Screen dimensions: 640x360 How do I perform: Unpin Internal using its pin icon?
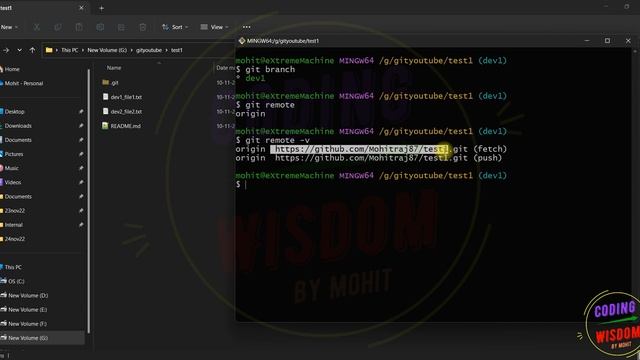pyautogui.click(x=81, y=225)
